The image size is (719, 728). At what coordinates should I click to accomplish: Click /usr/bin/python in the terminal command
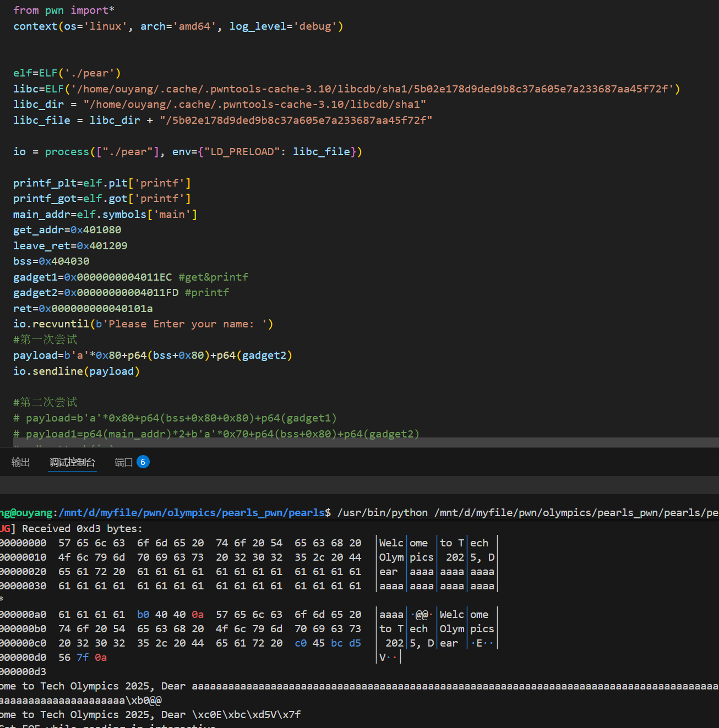383,513
